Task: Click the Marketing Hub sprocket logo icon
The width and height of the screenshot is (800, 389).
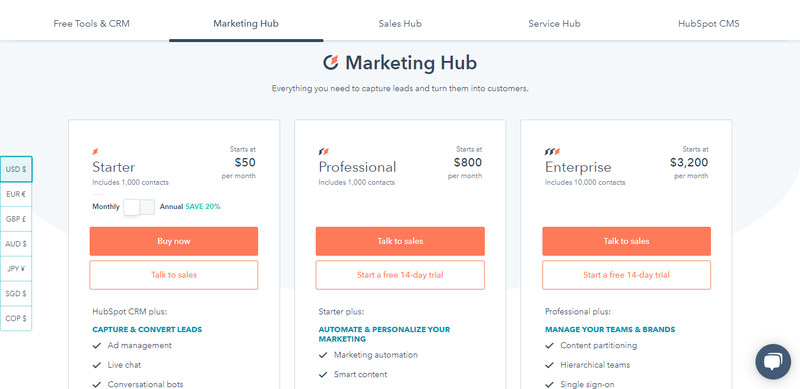Action: pyautogui.click(x=331, y=63)
